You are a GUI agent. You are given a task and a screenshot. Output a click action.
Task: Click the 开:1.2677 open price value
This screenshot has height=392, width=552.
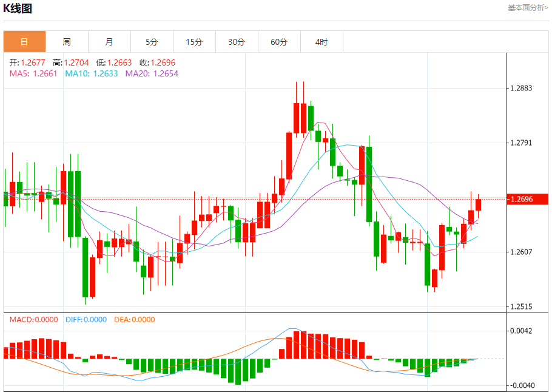(27, 63)
